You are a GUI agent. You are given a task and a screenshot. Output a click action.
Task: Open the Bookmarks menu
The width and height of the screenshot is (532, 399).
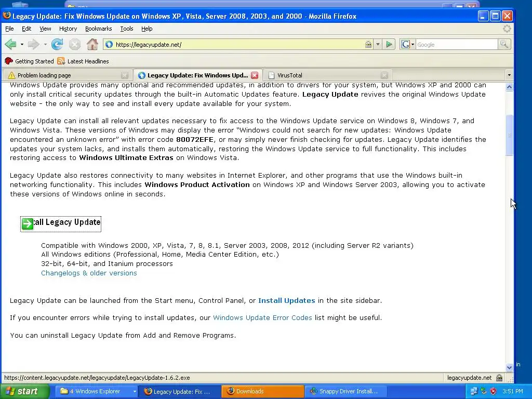98,29
